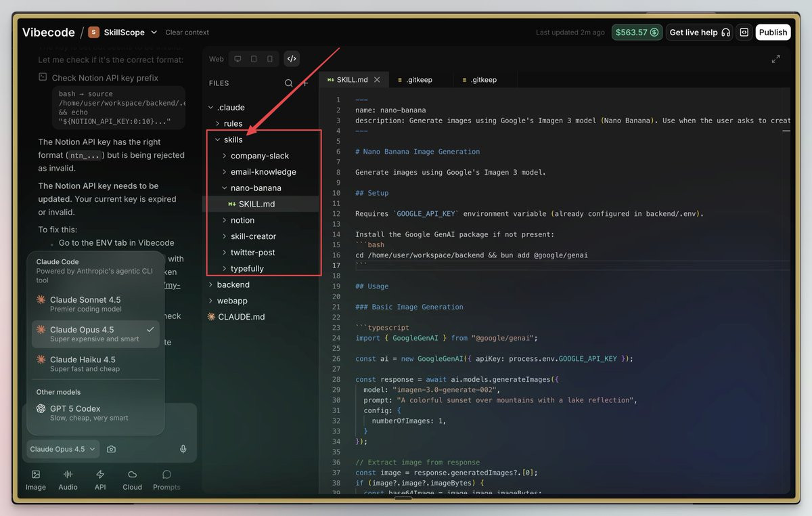The width and height of the screenshot is (812, 516).
Task: Select Claude Haiku 4.5 model
Action: click(95, 364)
